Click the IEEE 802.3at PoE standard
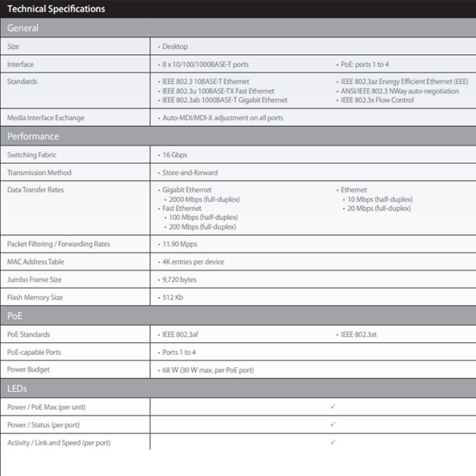Image resolution: width=476 pixels, height=476 pixels. point(358,334)
